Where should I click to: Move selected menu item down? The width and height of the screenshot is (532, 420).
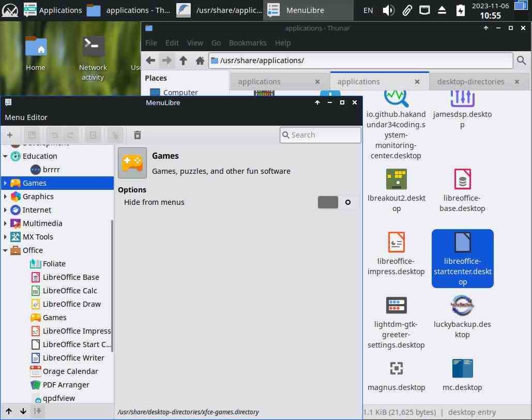[23, 411]
